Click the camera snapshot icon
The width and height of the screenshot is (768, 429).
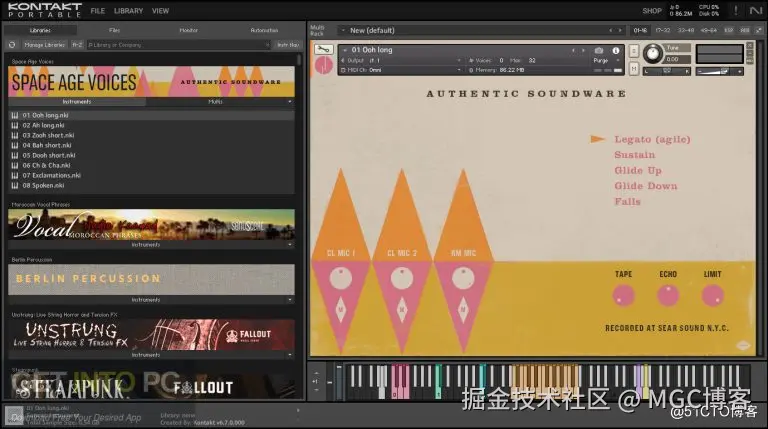(x=599, y=50)
